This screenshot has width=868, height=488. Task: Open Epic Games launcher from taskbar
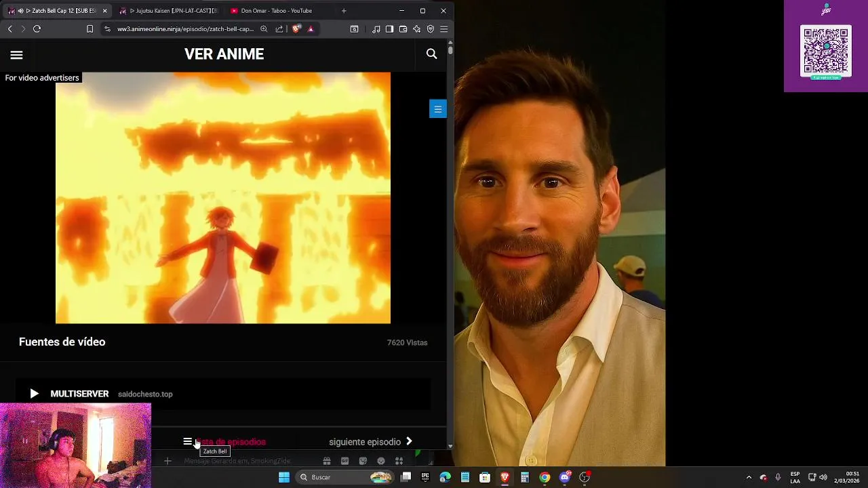point(425,477)
